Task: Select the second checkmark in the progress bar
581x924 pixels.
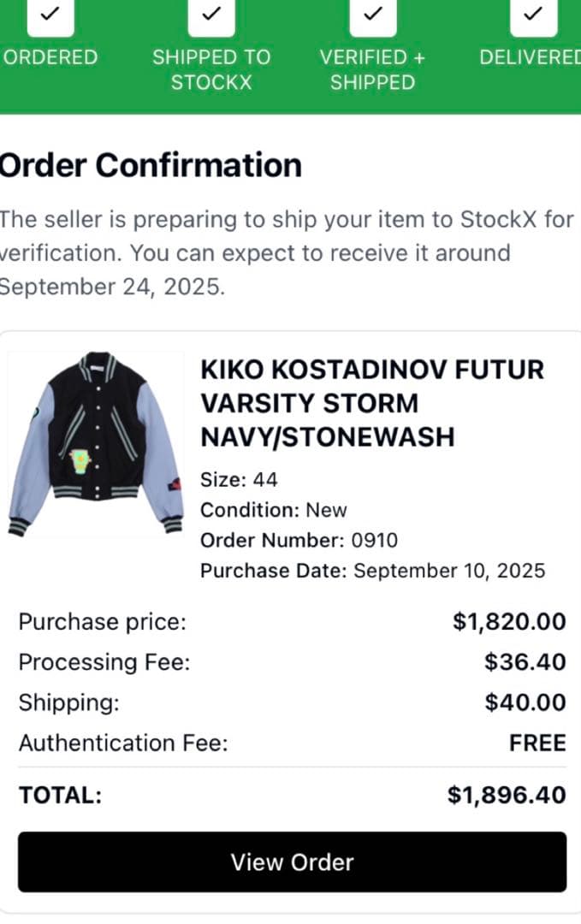Action: (x=210, y=15)
